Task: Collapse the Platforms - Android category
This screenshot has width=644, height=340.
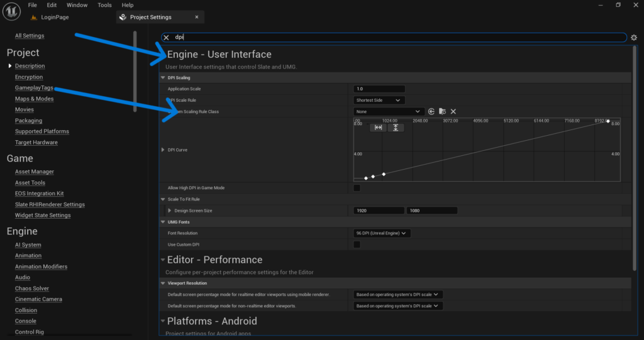Action: coord(163,321)
